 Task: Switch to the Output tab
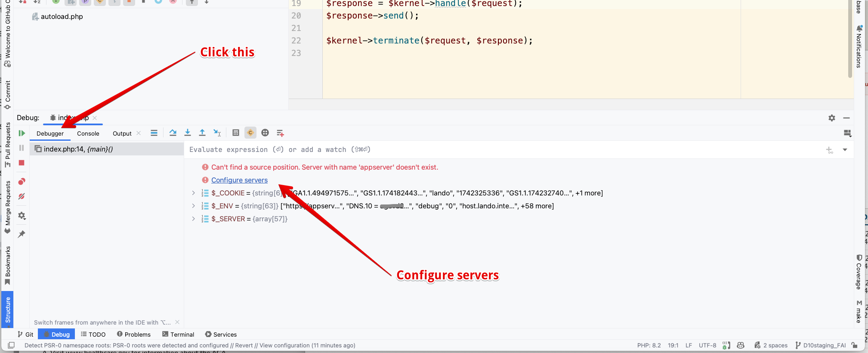click(122, 133)
